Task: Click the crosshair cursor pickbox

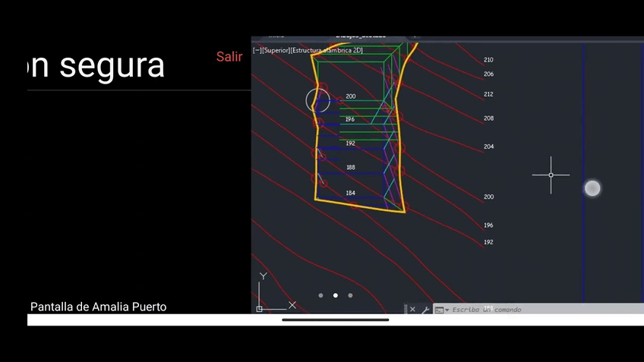Action: (551, 175)
